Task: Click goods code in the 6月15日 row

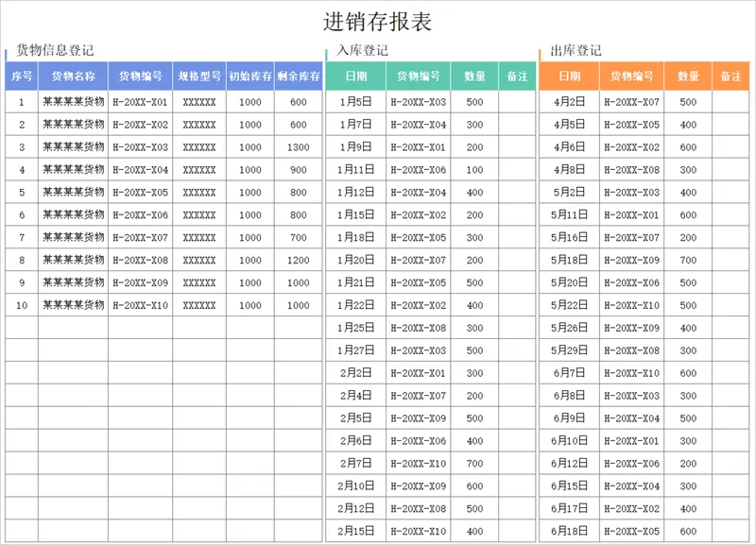Action: click(631, 485)
